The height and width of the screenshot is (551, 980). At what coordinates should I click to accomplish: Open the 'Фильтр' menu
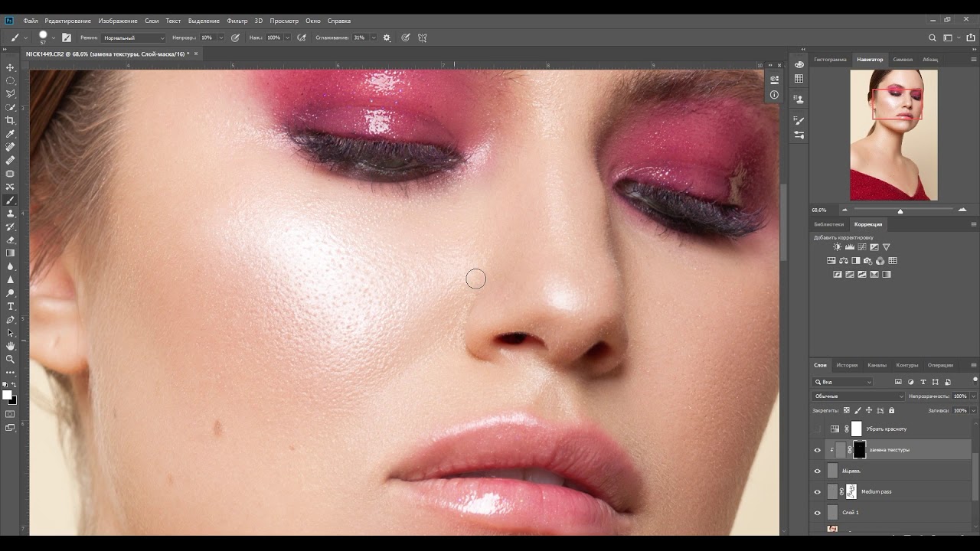[237, 21]
